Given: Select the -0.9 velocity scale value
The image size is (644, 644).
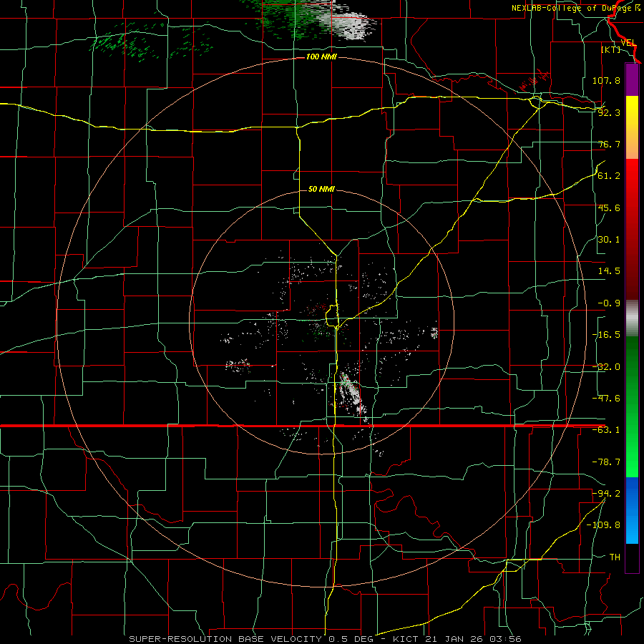Looking at the screenshot, I should pos(609,303).
